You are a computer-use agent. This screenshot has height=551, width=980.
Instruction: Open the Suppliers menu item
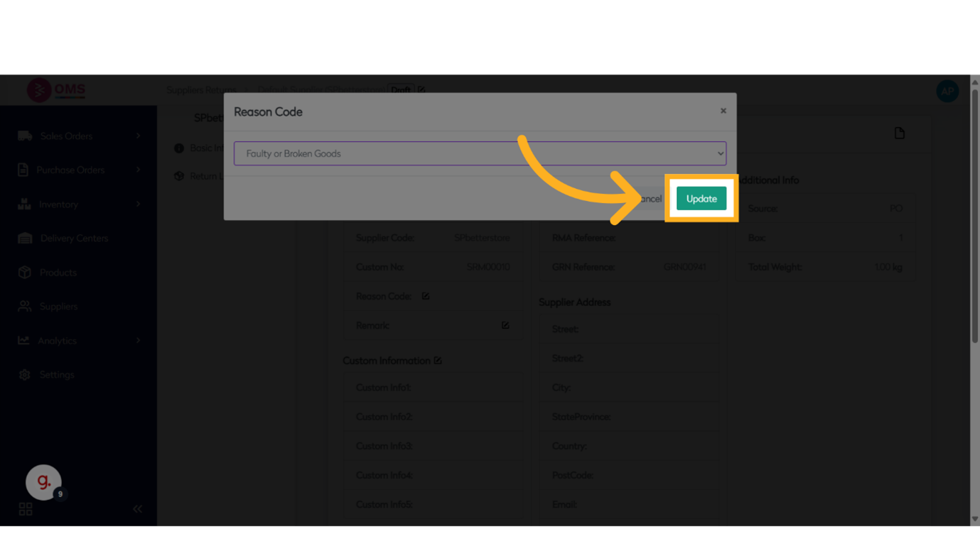58,307
